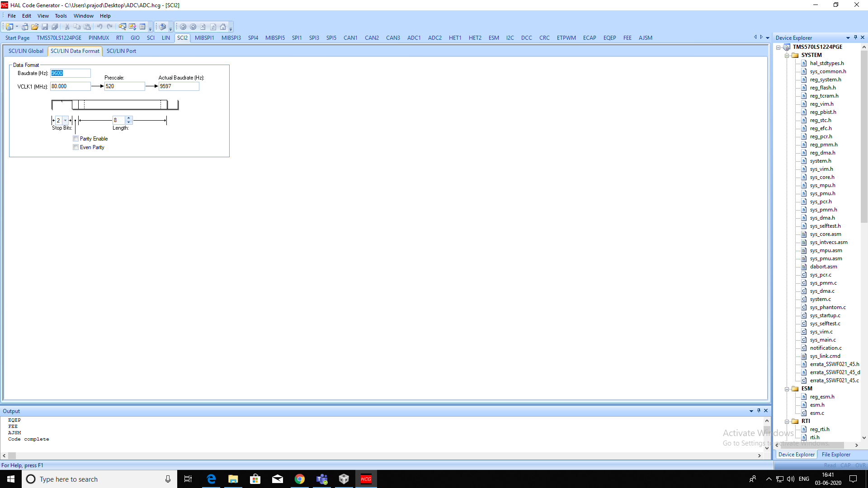
Task: Switch to the PINMUX tab
Action: tap(99, 38)
